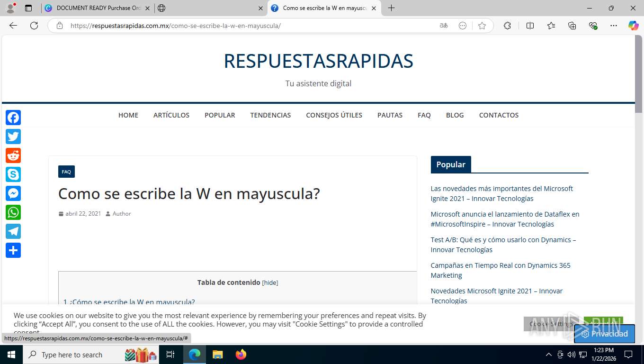This screenshot has height=364, width=644.
Task: Open the notification center
Action: point(628,355)
